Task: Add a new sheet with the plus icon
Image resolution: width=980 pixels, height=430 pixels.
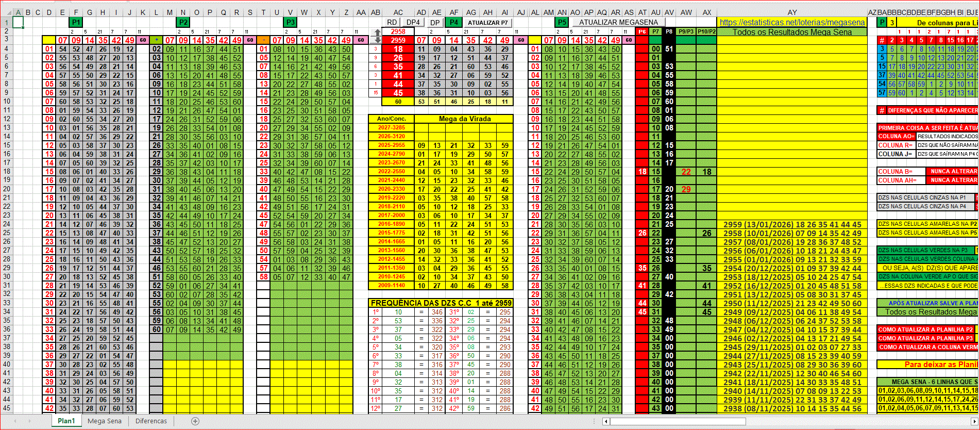Action: pyautogui.click(x=195, y=421)
